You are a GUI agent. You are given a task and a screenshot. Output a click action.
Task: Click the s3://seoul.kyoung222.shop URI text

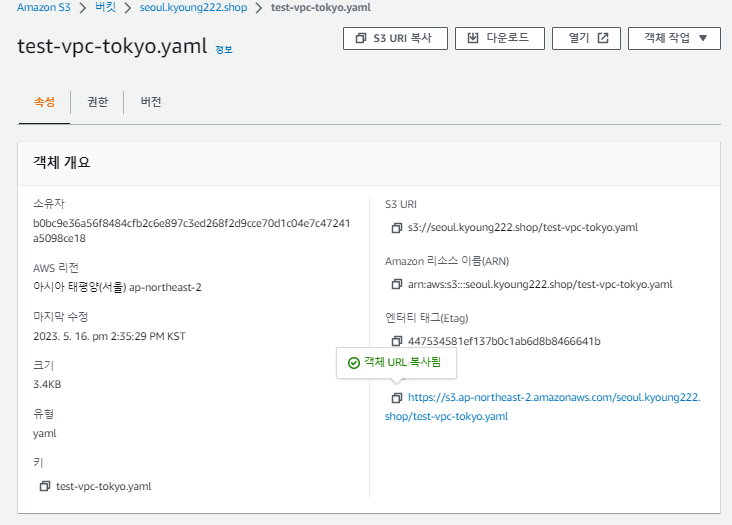[x=523, y=228]
